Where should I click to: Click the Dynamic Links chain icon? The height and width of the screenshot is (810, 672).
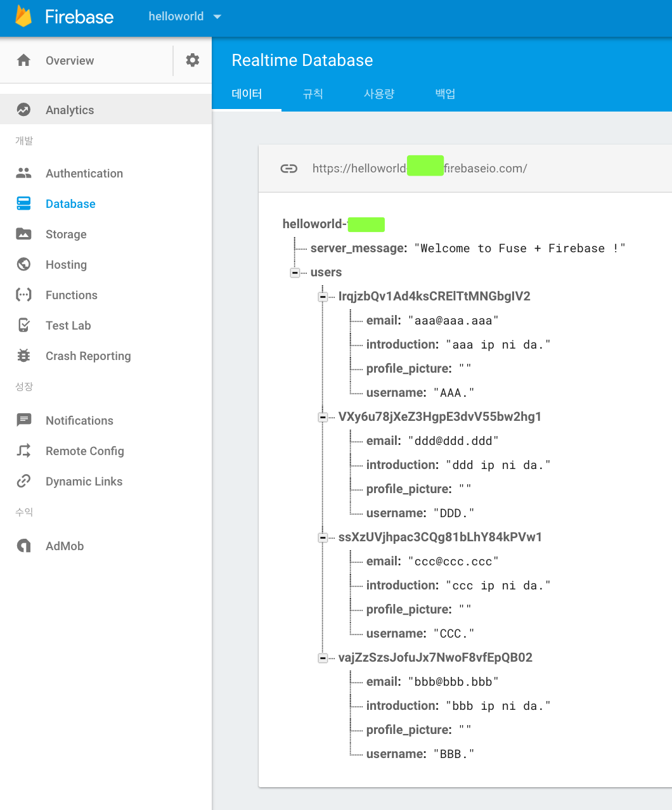[x=23, y=481]
